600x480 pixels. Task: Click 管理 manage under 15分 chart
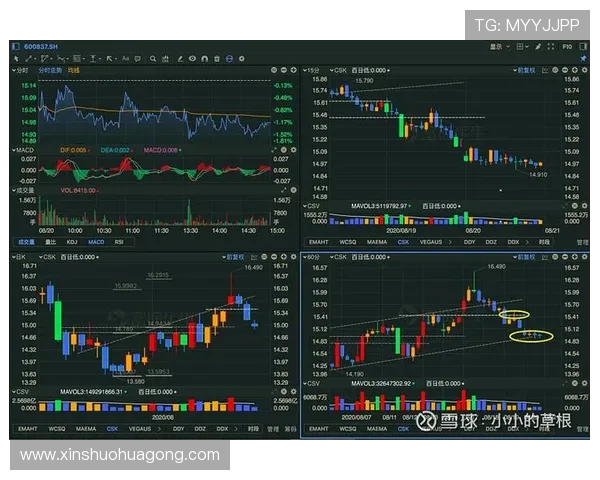pos(582,242)
